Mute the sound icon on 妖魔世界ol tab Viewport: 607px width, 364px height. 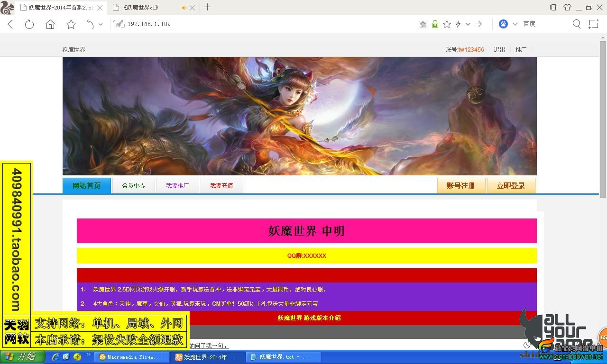point(184,8)
